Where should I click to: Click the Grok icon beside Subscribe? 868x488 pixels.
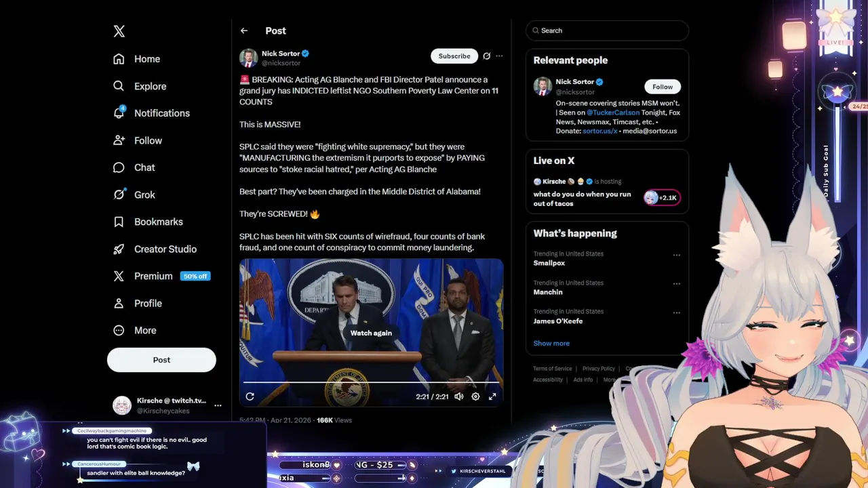pyautogui.click(x=486, y=56)
